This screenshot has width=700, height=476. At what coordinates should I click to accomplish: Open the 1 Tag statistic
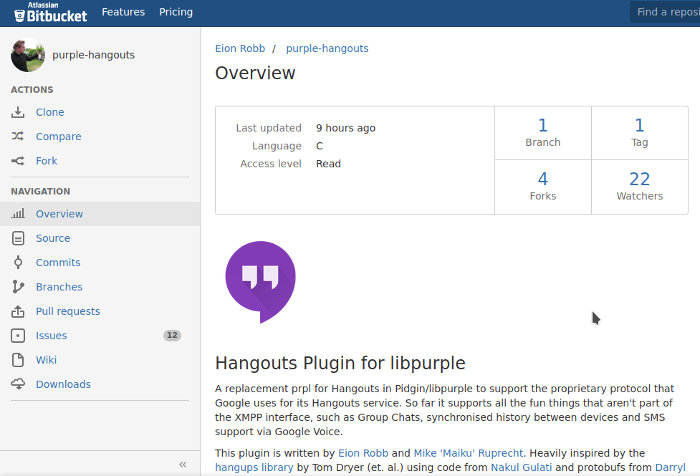[x=639, y=133]
